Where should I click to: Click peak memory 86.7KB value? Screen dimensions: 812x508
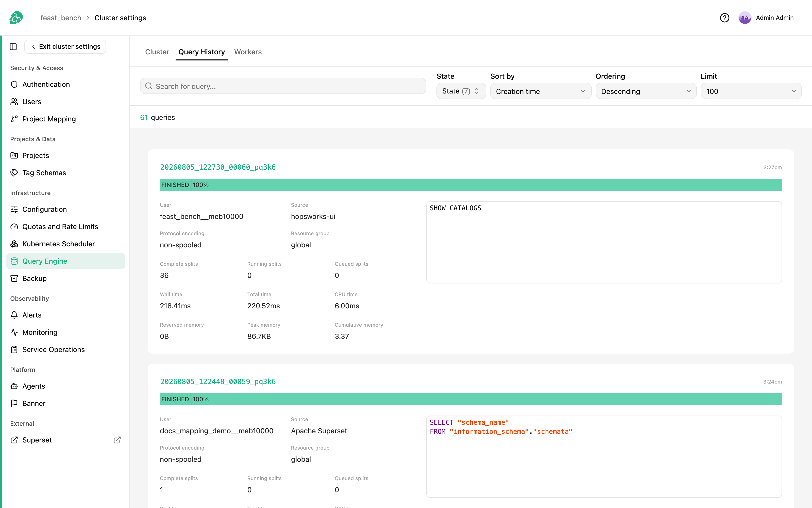coord(259,336)
